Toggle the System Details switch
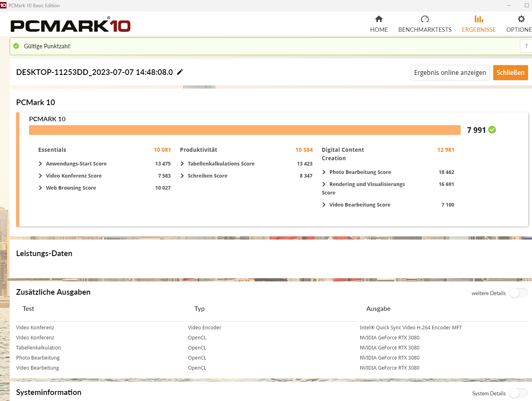The image size is (532, 401). tap(518, 393)
